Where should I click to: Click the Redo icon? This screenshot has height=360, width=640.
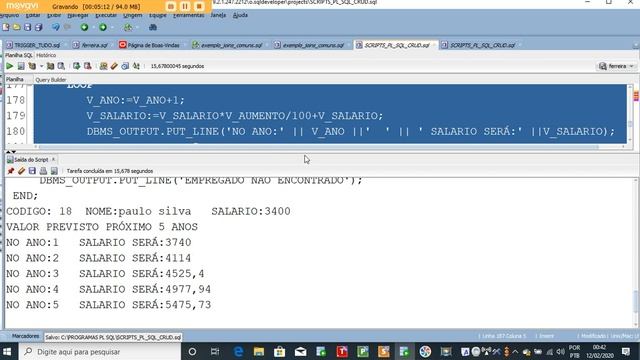pyautogui.click(x=68, y=27)
